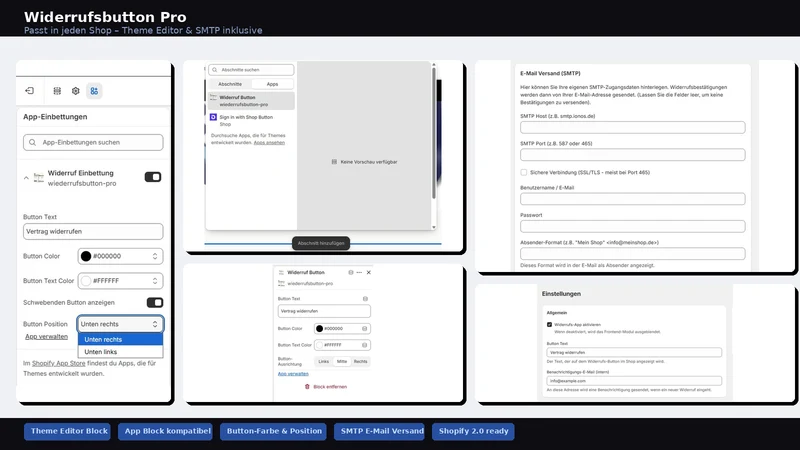Image resolution: width=800 pixels, height=450 pixels.
Task: Open Button Text Color picker arrows in embed panel
Action: 155,281
